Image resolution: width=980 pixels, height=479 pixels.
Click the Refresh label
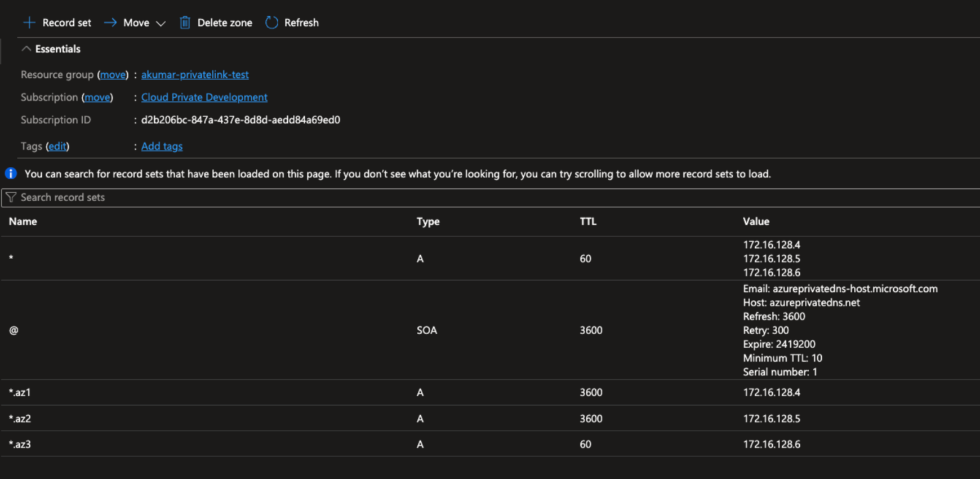pyautogui.click(x=301, y=23)
